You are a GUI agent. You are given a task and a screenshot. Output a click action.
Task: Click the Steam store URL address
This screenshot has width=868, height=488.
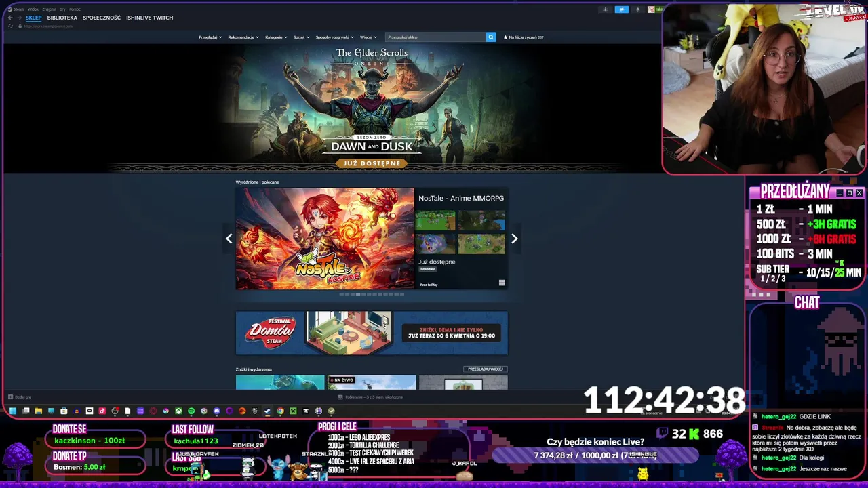pyautogui.click(x=48, y=26)
